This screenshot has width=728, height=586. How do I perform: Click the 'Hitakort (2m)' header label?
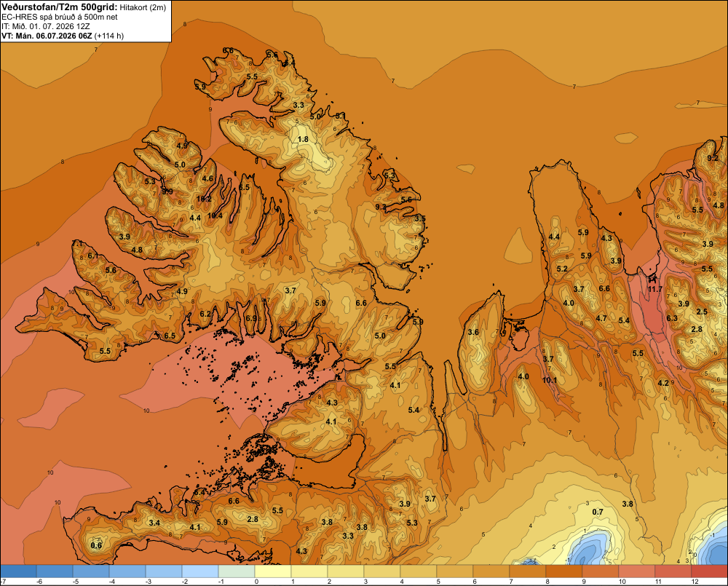[143, 7]
